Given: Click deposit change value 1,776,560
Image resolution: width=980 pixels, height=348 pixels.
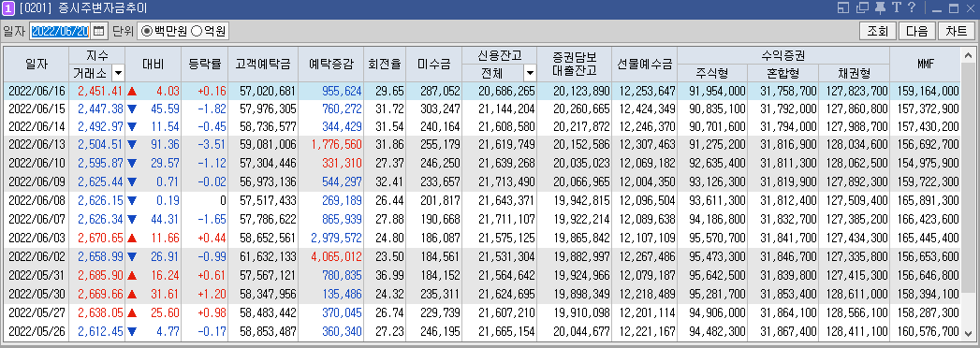Looking at the screenshot, I should tap(337, 144).
